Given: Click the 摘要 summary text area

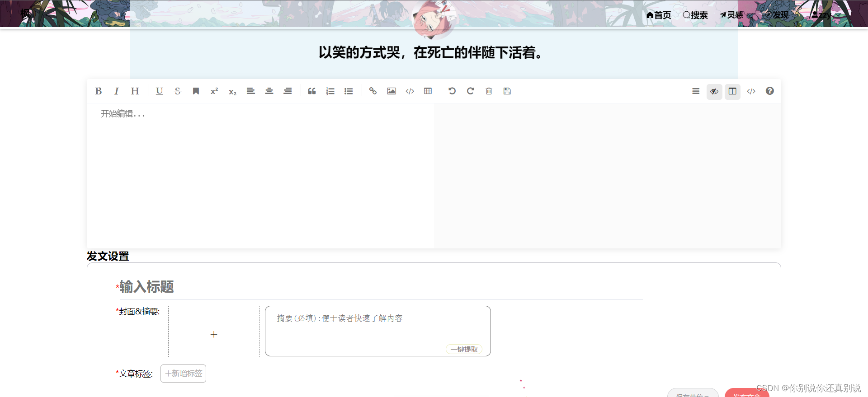Looking at the screenshot, I should coord(378,331).
